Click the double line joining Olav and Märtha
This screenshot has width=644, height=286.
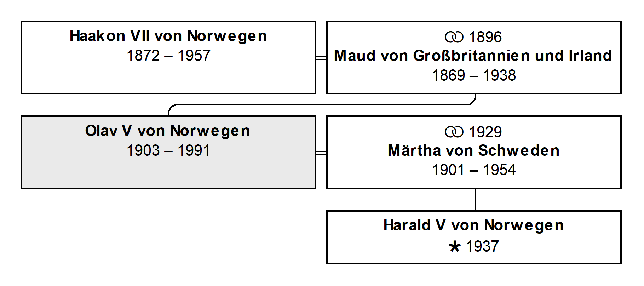pos(321,153)
